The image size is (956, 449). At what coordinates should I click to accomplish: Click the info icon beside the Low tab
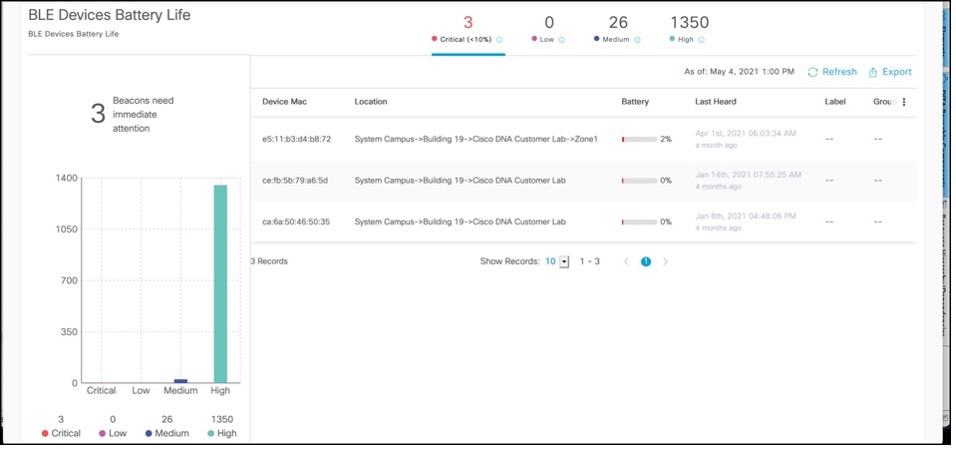coord(562,40)
